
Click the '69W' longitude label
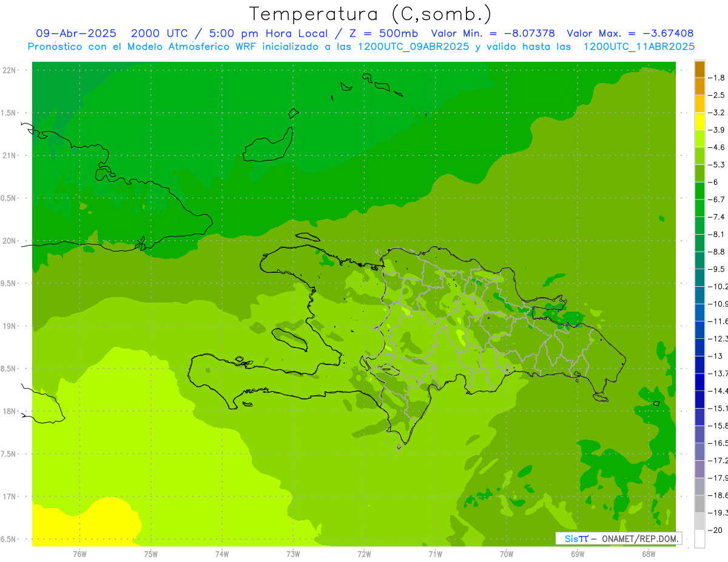coord(578,554)
